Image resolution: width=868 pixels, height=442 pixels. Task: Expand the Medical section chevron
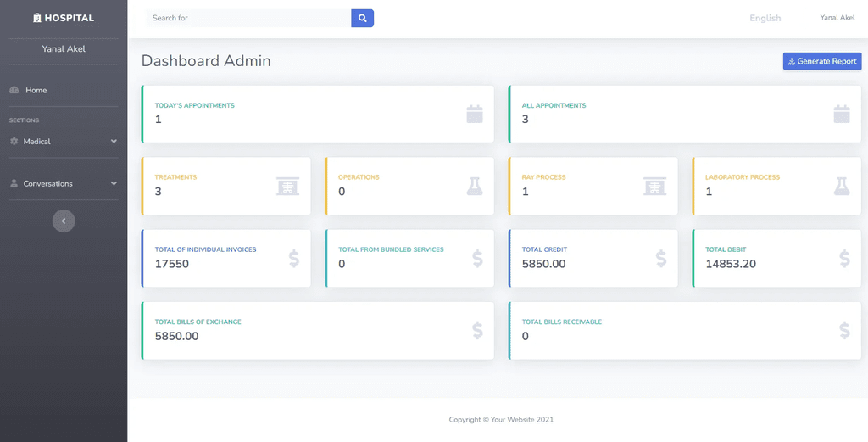click(x=114, y=141)
